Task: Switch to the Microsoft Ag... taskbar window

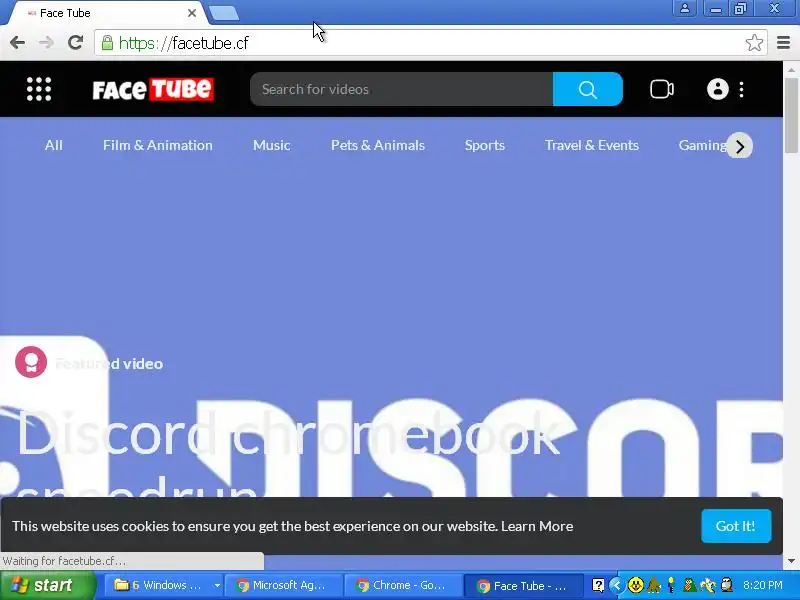Action: (283, 585)
